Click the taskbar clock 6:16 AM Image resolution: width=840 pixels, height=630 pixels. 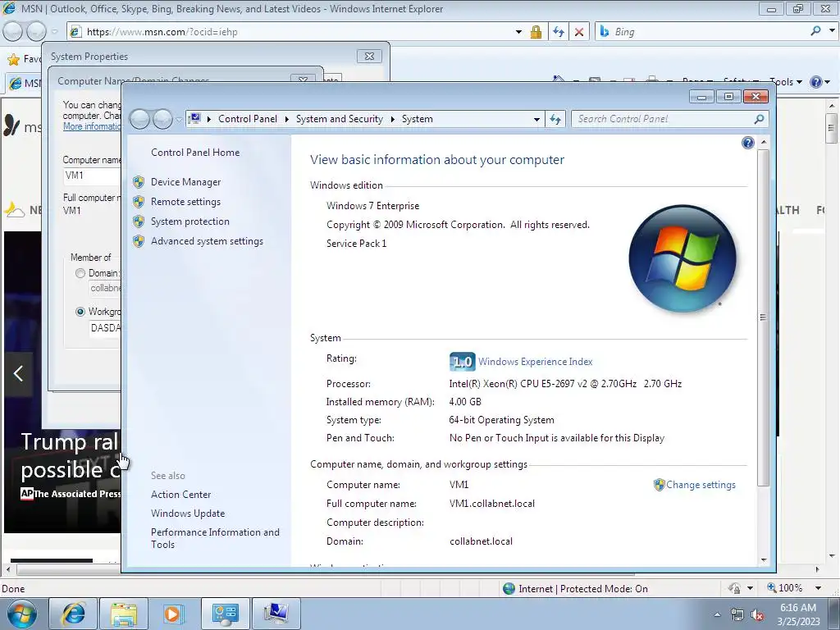798,608
